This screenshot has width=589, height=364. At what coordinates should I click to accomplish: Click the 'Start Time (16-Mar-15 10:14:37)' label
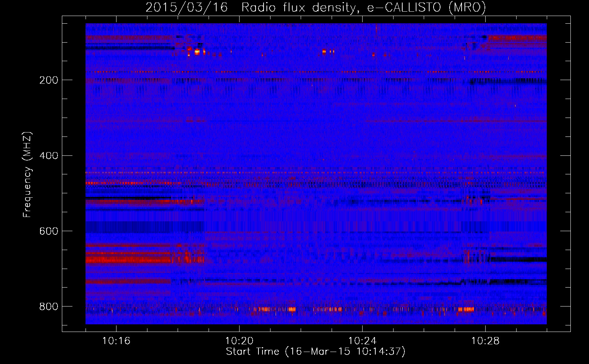coord(316,352)
